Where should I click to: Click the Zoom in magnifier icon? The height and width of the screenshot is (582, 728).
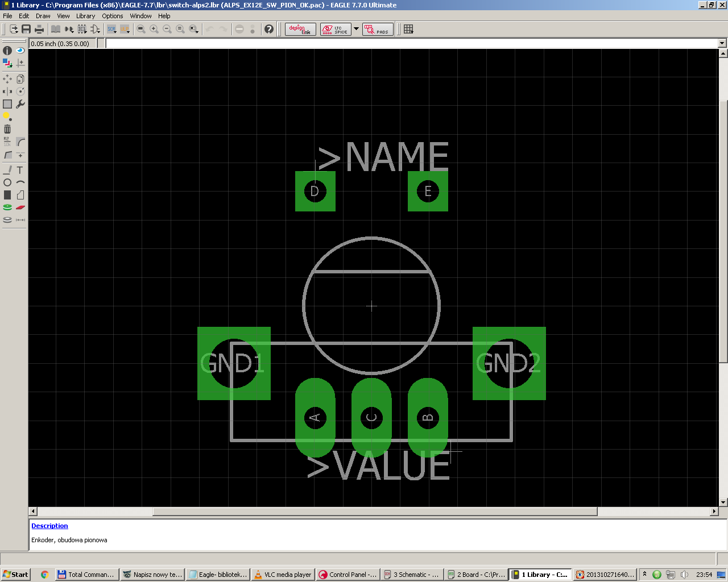[x=154, y=29]
